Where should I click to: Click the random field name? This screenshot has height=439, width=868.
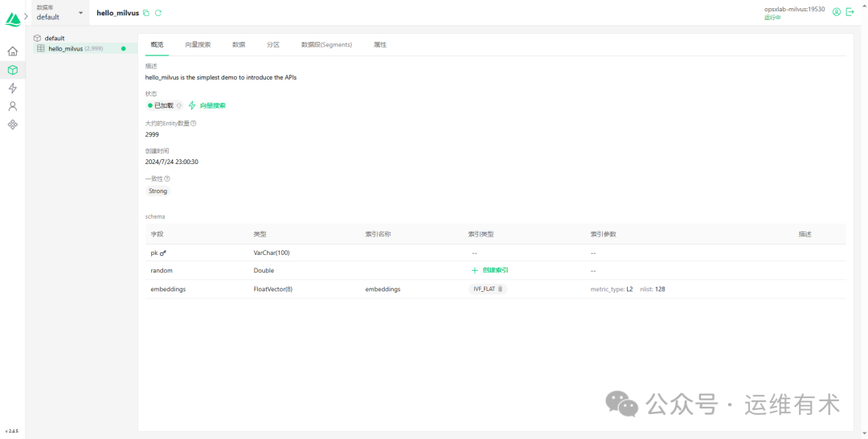(x=162, y=271)
